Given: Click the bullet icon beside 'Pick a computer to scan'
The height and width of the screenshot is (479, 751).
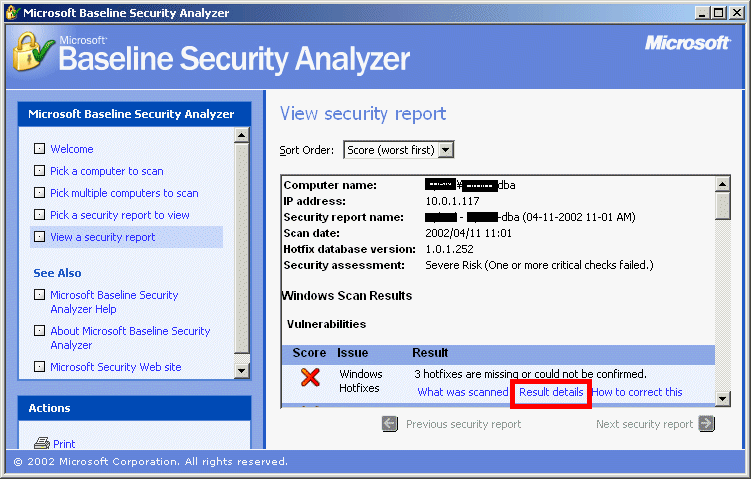Looking at the screenshot, I should tap(39, 171).
